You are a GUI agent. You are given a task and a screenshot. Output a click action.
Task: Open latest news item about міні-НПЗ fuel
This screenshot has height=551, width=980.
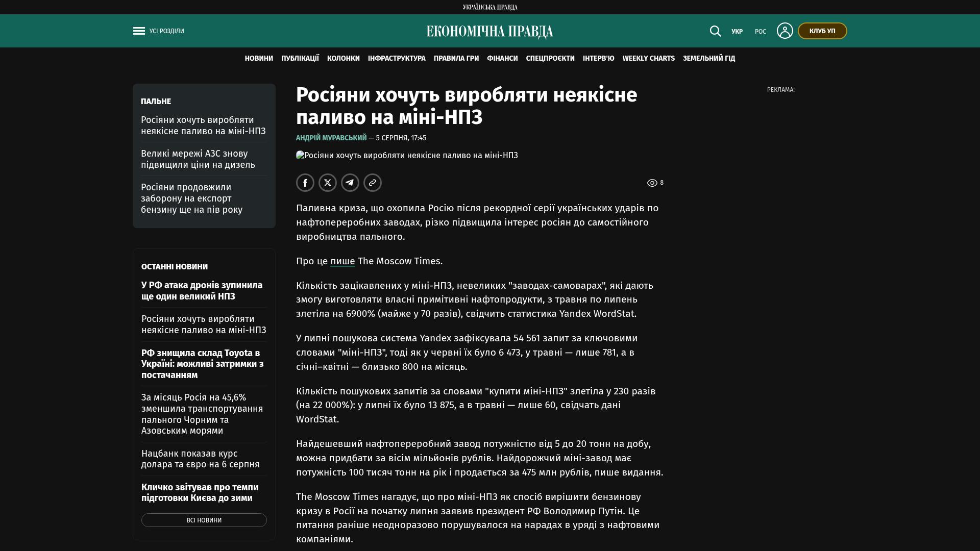204,324
